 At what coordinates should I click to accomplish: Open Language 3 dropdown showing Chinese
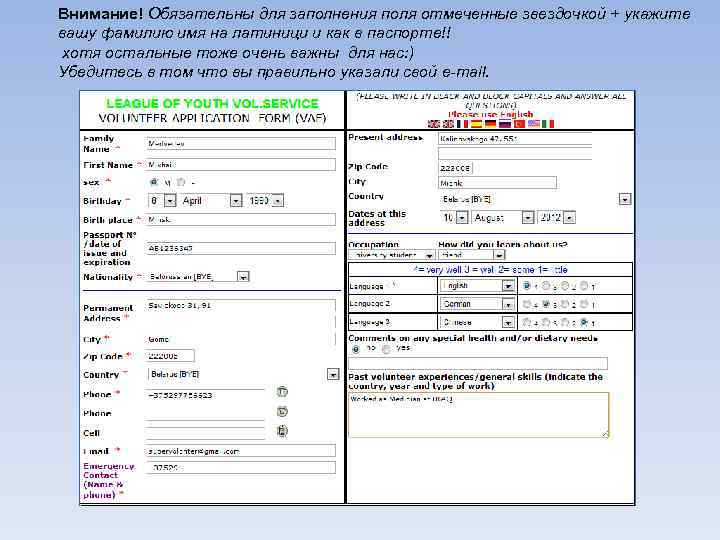tap(507, 322)
